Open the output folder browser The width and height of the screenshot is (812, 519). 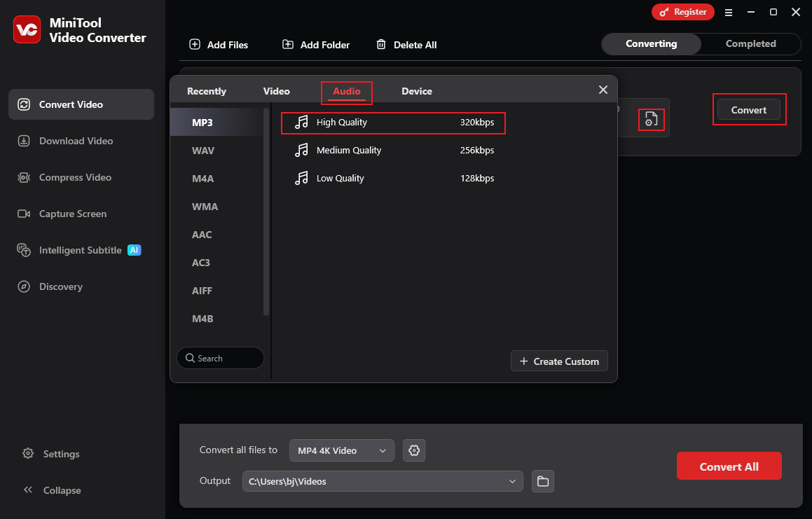pos(542,481)
